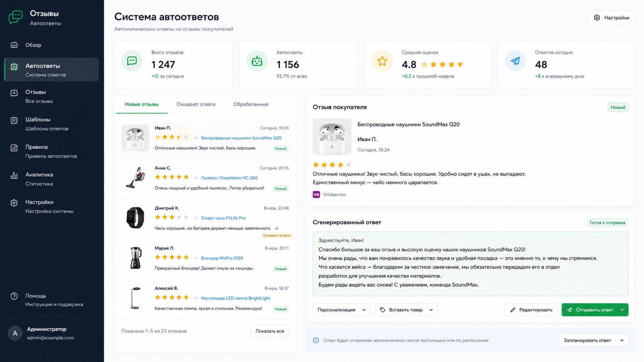
Task: Click the Отзывы chat logo icon
Action: pos(15,17)
